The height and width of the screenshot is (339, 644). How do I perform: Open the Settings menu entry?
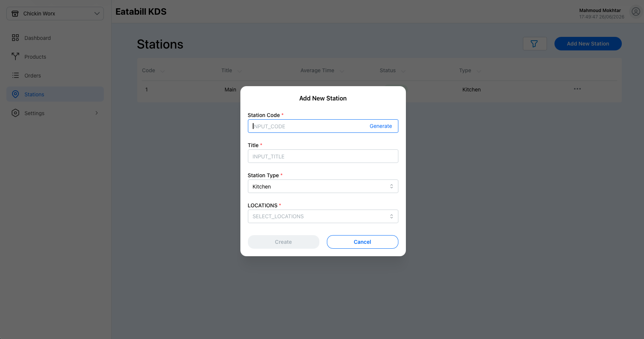55,113
